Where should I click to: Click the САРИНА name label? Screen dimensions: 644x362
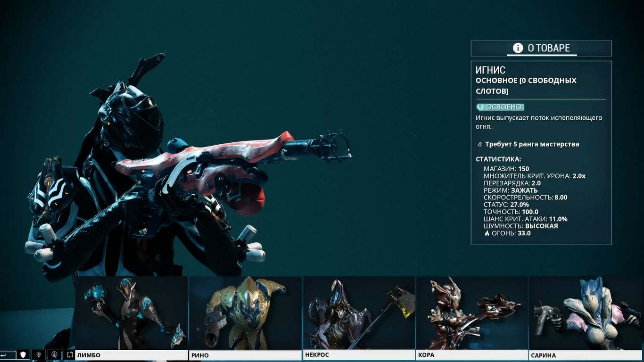[x=544, y=355]
